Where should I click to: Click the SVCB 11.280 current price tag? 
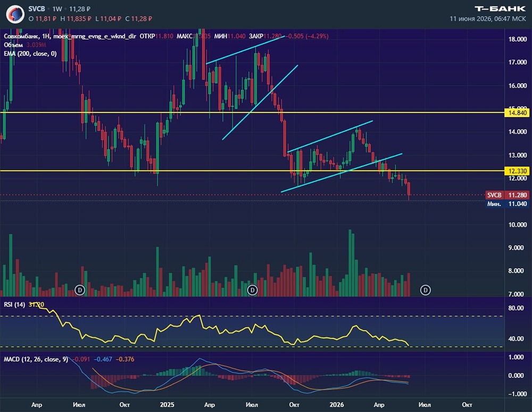tap(507, 195)
